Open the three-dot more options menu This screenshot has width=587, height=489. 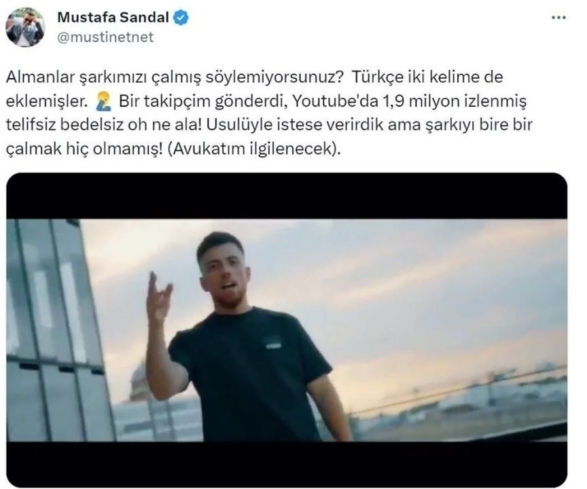coord(559,17)
